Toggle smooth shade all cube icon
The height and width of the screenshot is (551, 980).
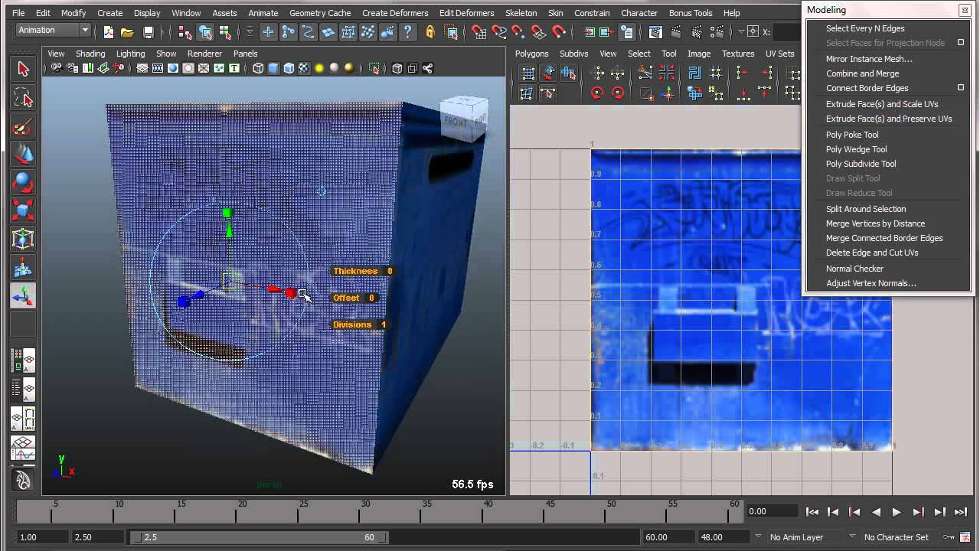coord(273,68)
